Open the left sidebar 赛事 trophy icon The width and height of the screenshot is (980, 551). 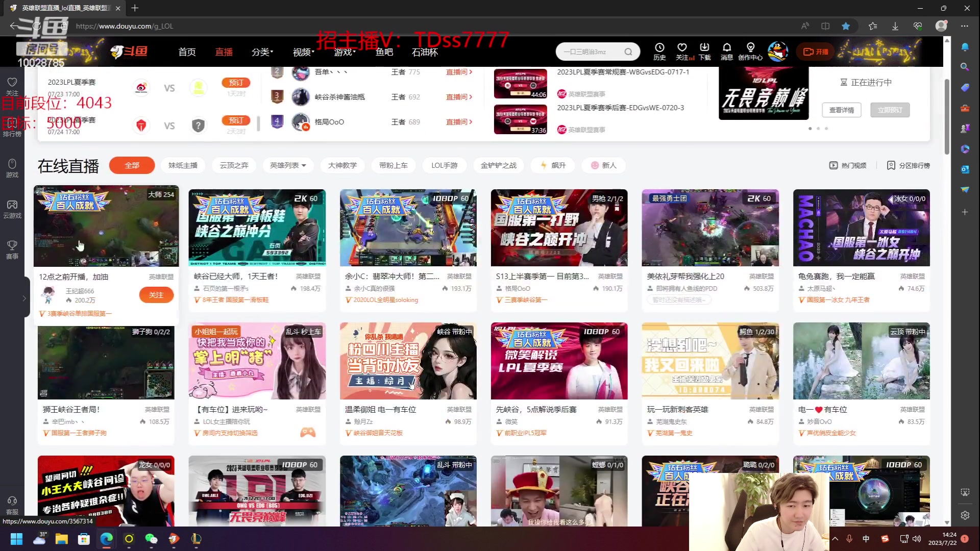pyautogui.click(x=12, y=245)
